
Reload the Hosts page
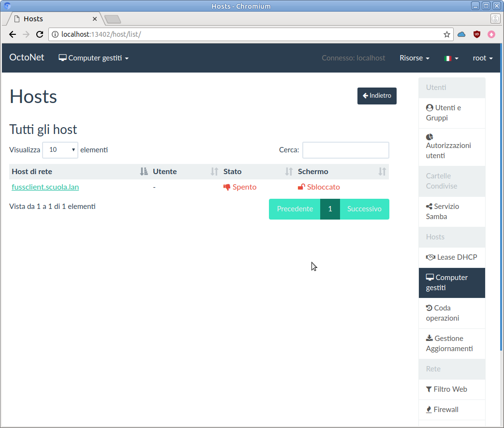(x=40, y=34)
